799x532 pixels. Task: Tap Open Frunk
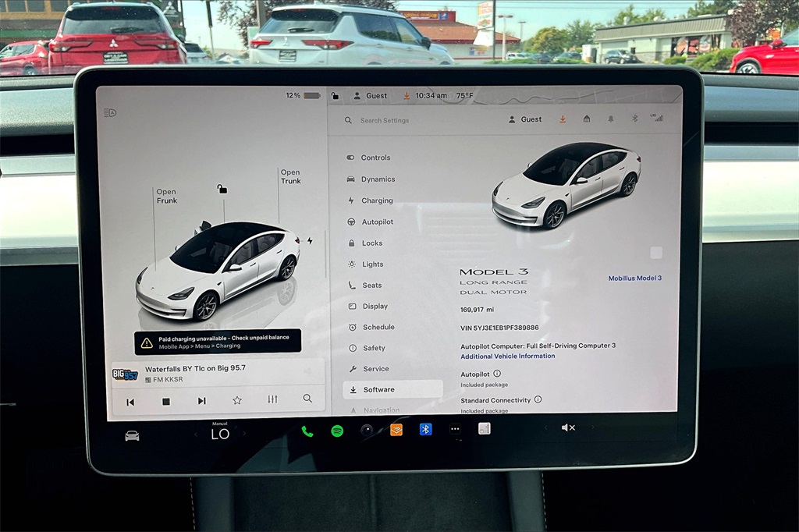tap(167, 197)
